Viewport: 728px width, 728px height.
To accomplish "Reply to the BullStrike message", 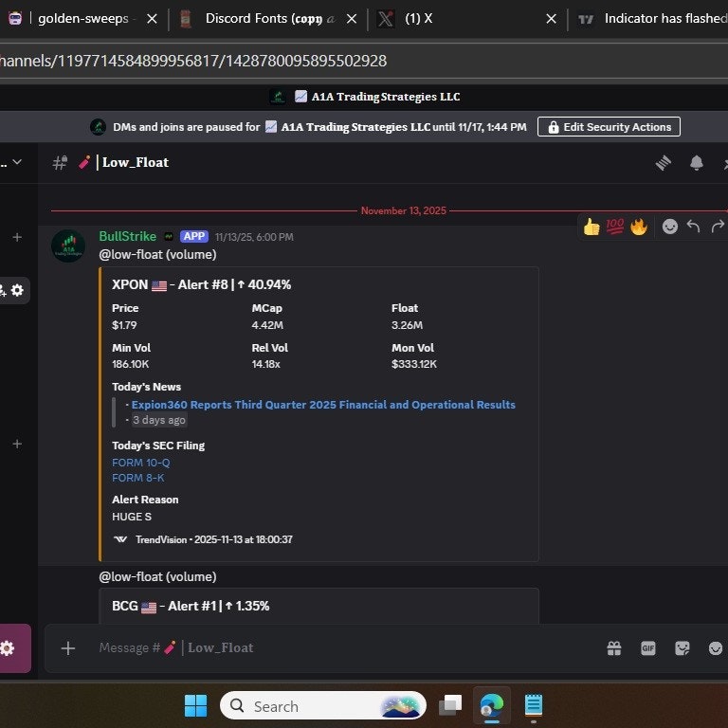I will click(x=693, y=227).
